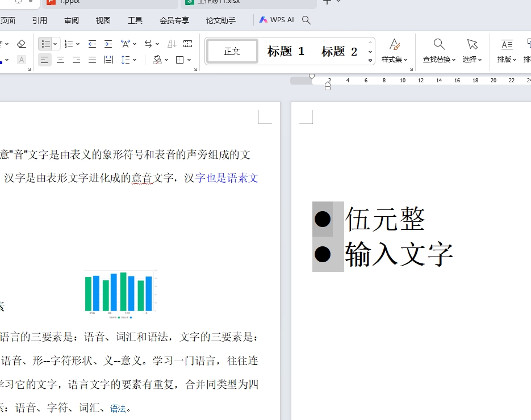Viewport: 531px width, 420px height.
Task: Expand the styles gallery list
Action: pos(370,61)
